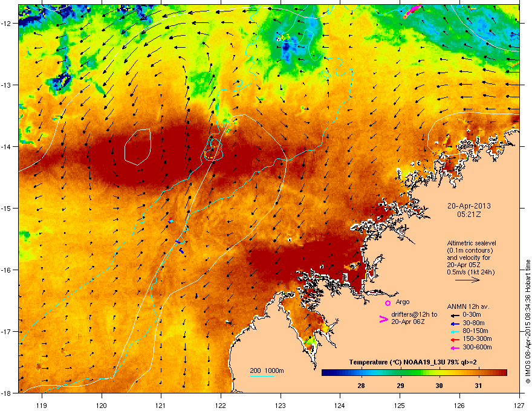Click the longitude axis label 121
The width and height of the screenshot is (532, 411).
pyautogui.click(x=161, y=405)
